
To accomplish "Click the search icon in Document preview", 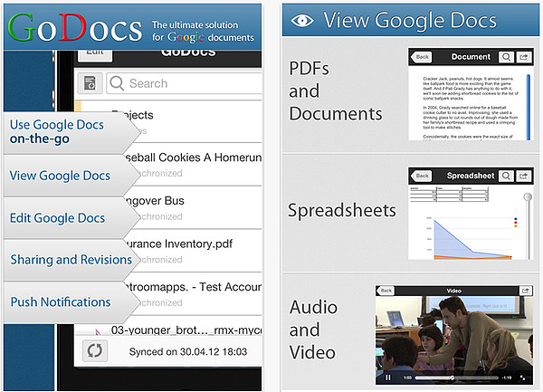I will point(506,57).
